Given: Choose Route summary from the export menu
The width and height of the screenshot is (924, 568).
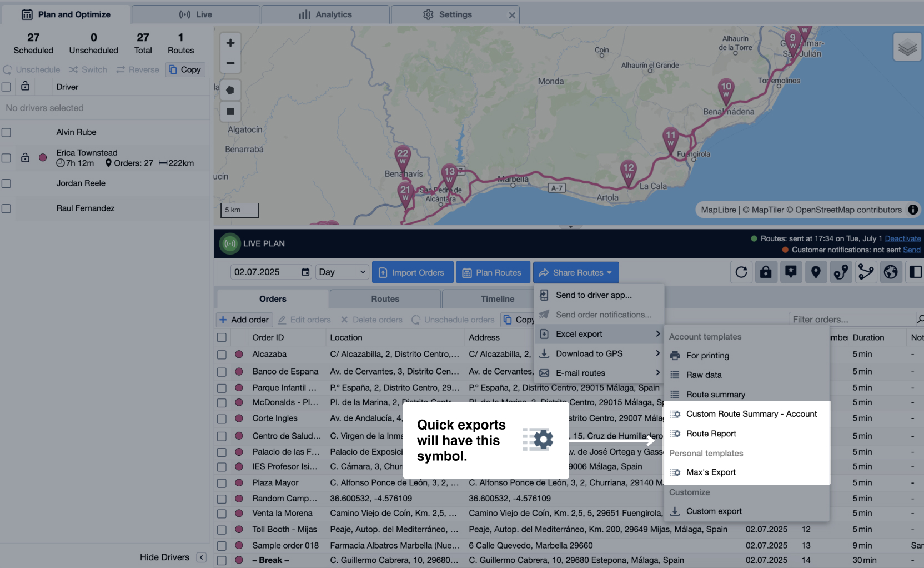Looking at the screenshot, I should click(714, 394).
